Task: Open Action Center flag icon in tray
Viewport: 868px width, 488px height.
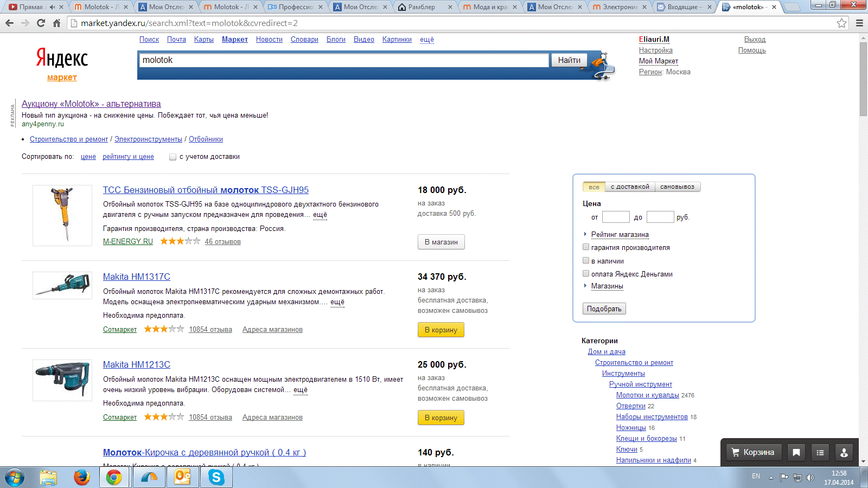Action: click(784, 477)
